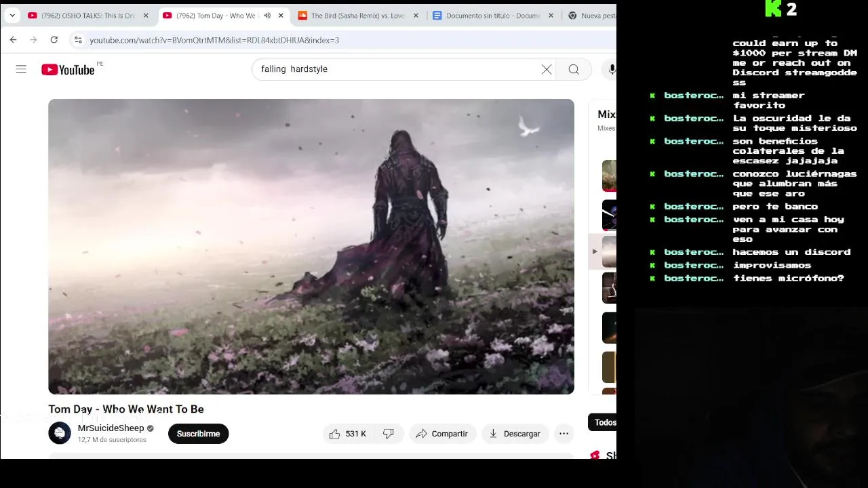Viewport: 868px width, 488px height.
Task: View site information icon in address bar
Action: tap(78, 40)
